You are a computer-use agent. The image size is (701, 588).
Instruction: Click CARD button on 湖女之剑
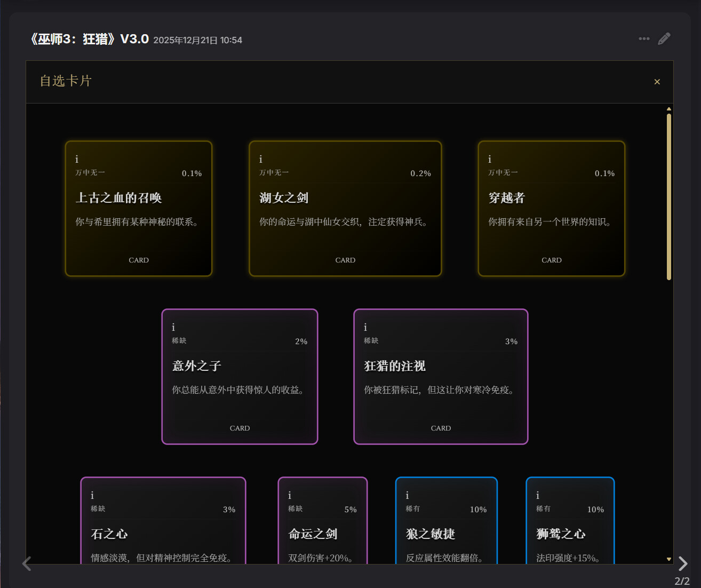[x=345, y=260]
